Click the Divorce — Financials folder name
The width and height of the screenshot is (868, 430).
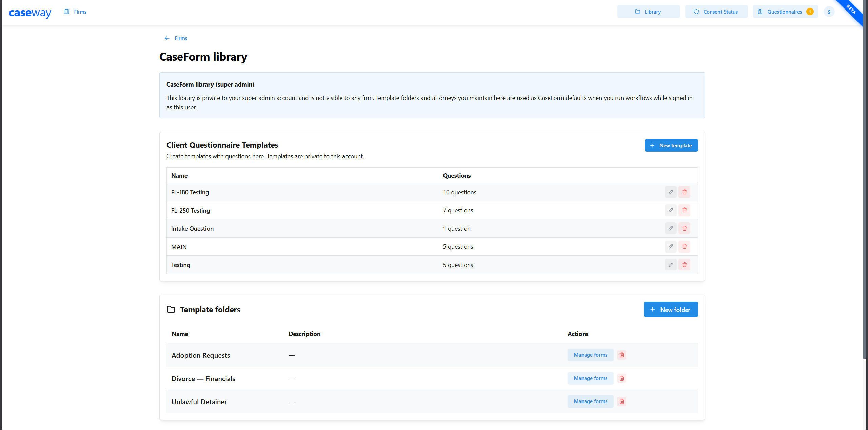[203, 379]
